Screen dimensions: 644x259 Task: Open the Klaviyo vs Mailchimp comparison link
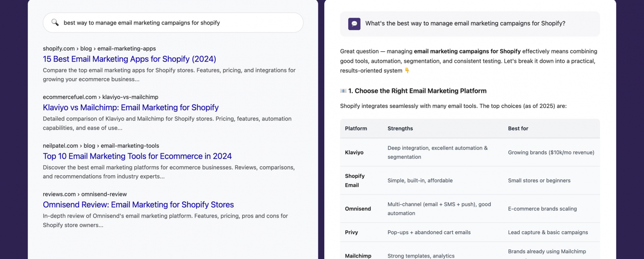click(131, 107)
